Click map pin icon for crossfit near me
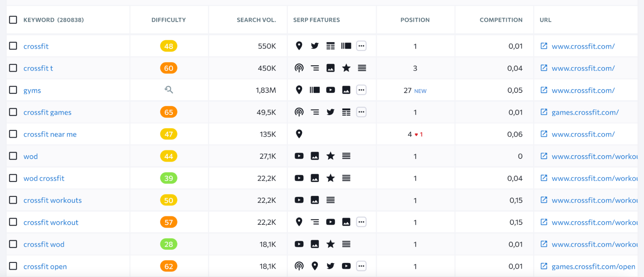The width and height of the screenshot is (644, 277). 299,134
